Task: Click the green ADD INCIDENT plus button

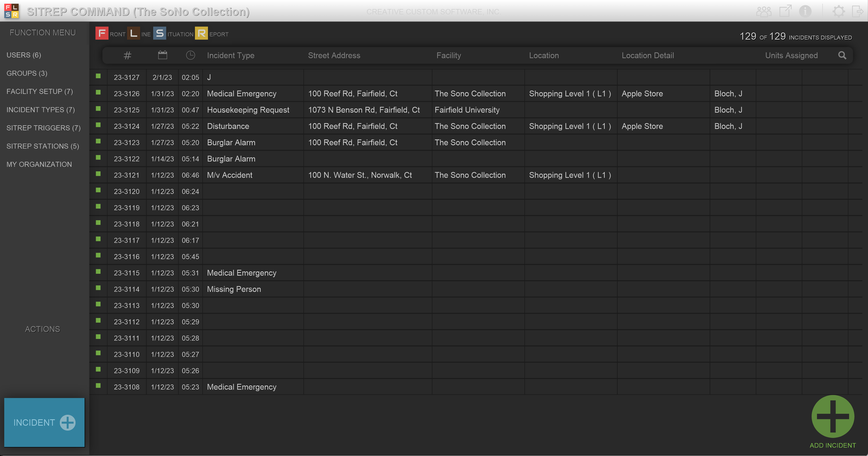Action: [x=832, y=417]
